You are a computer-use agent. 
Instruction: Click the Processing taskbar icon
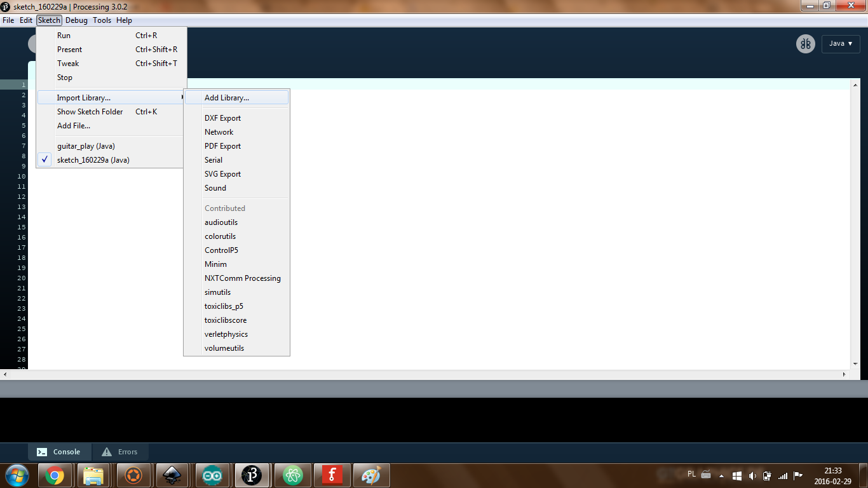click(x=252, y=475)
